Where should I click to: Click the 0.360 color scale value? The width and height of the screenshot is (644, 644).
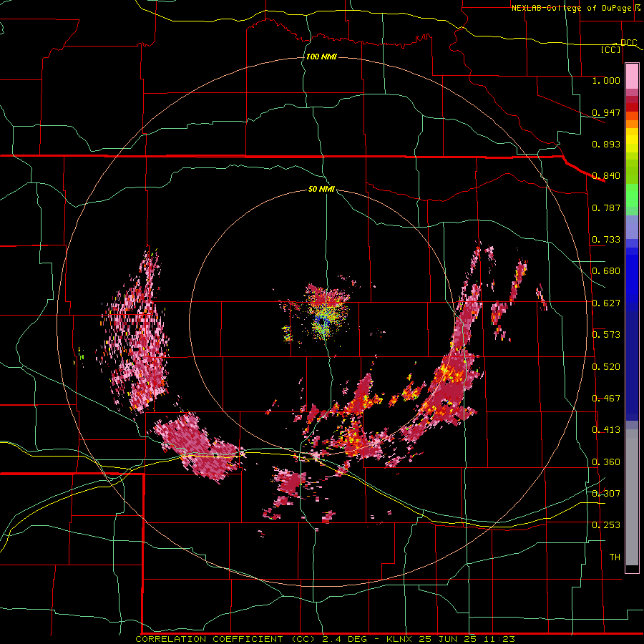click(x=606, y=462)
